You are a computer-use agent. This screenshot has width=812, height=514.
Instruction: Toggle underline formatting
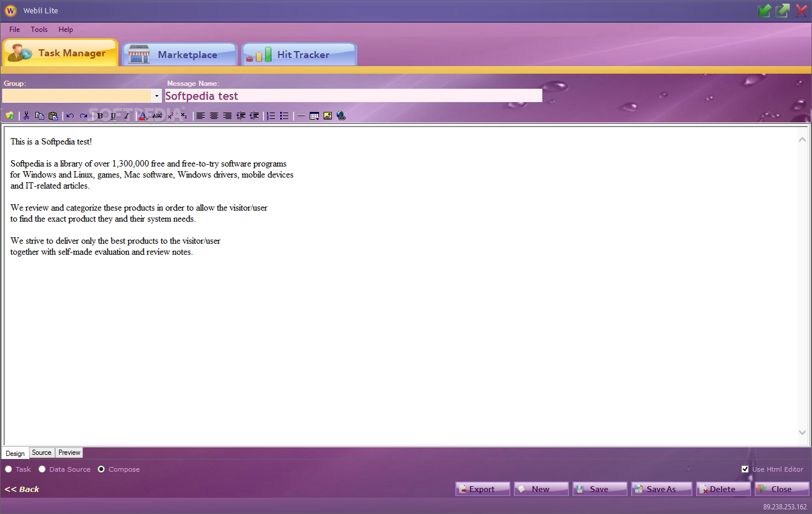[x=113, y=116]
